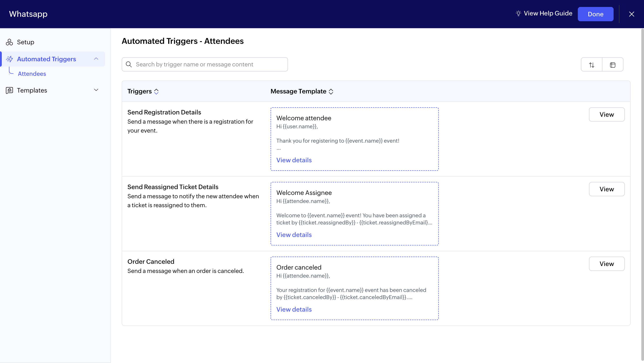View the Order Canceled trigger

pyautogui.click(x=606, y=264)
